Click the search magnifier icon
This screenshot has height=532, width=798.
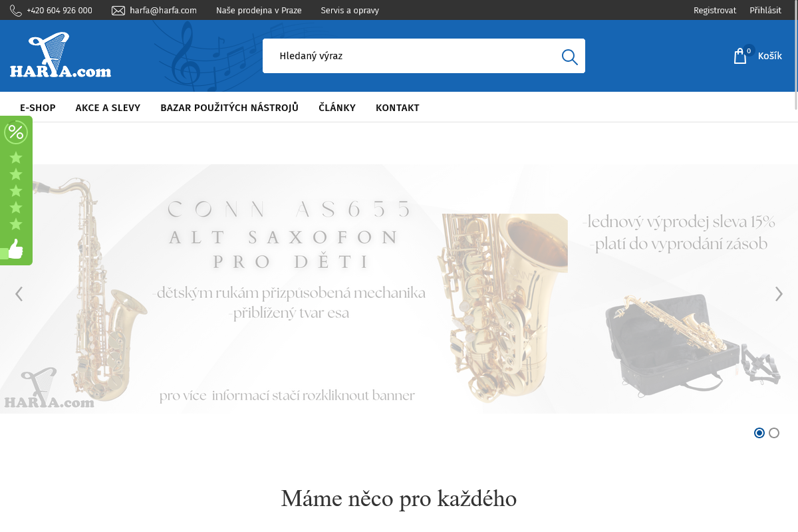[x=569, y=56]
